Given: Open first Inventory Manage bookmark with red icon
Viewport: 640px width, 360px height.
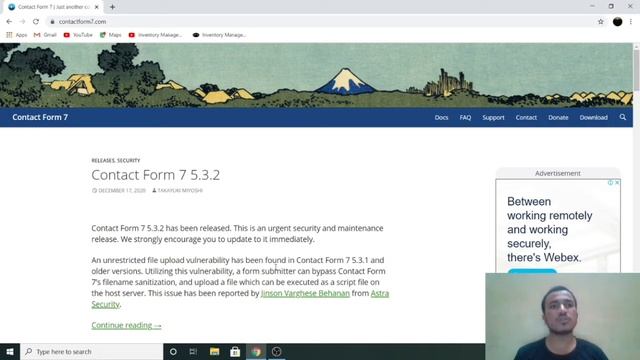Looking at the screenshot, I should pyautogui.click(x=156, y=35).
